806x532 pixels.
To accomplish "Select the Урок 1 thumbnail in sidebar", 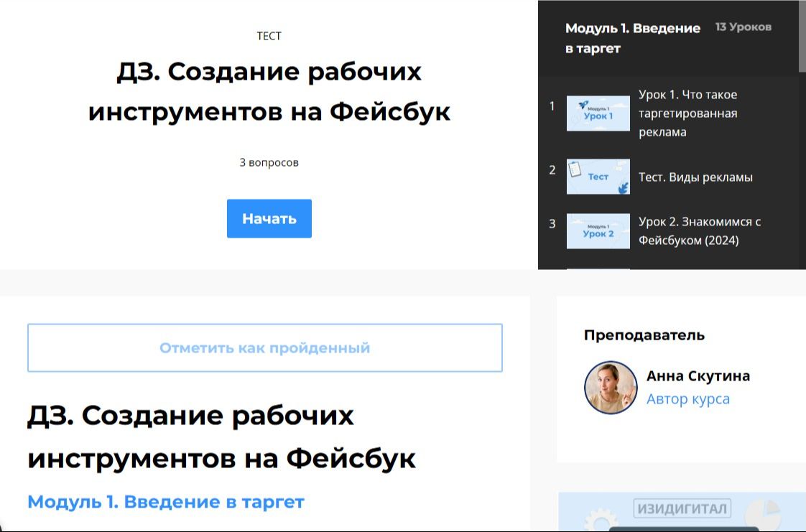I will (598, 113).
